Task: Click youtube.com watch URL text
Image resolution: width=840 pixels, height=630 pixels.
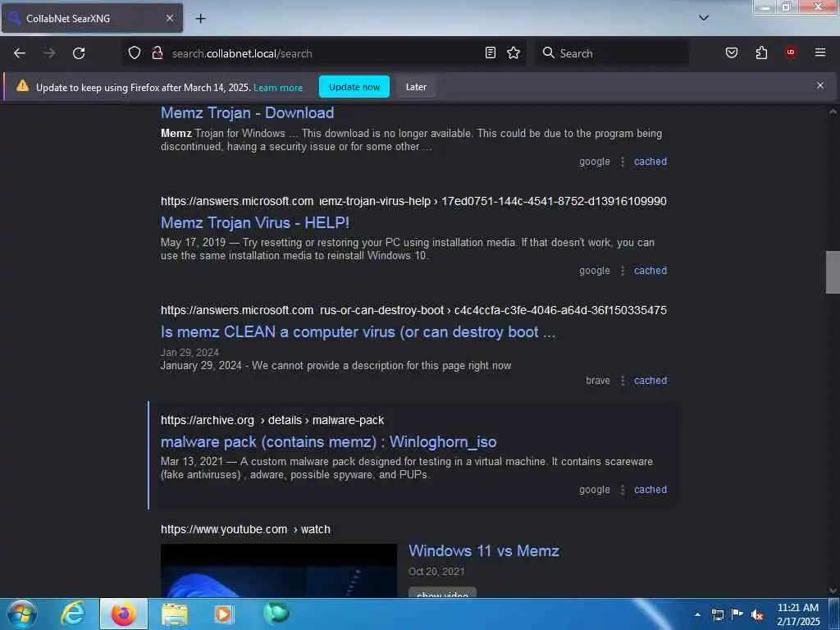Action: click(245, 529)
